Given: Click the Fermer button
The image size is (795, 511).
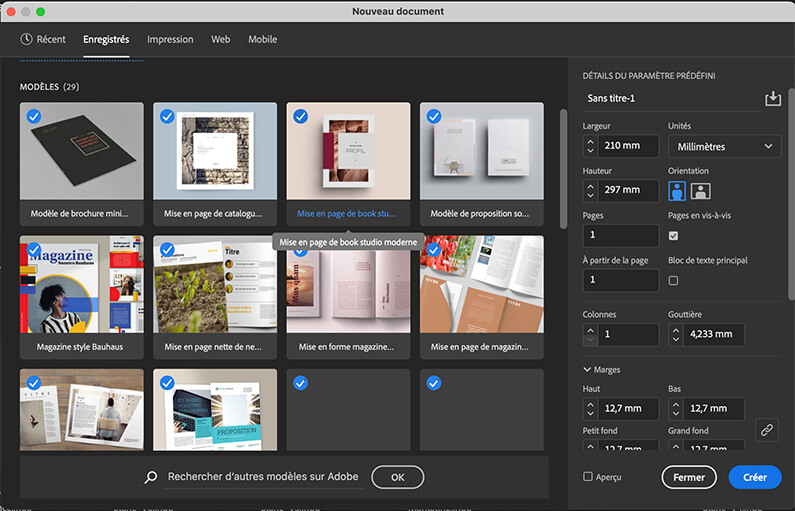Looking at the screenshot, I should point(688,477).
